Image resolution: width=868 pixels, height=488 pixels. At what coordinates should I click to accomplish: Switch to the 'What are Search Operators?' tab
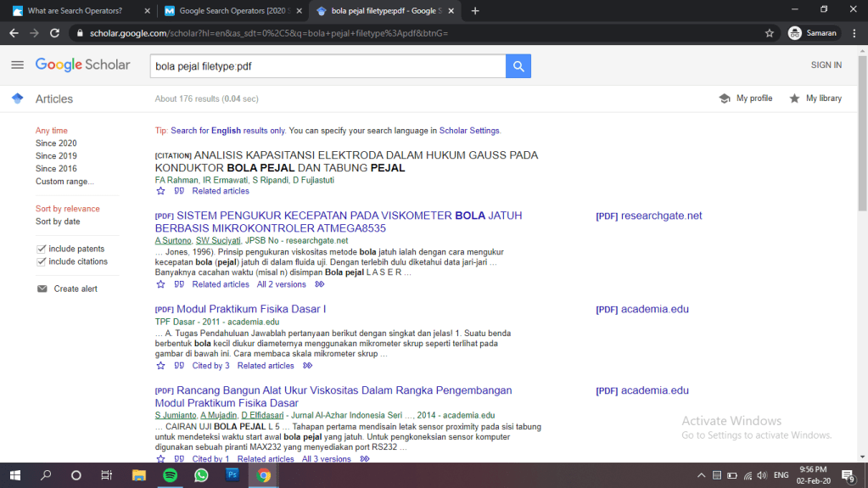(75, 11)
